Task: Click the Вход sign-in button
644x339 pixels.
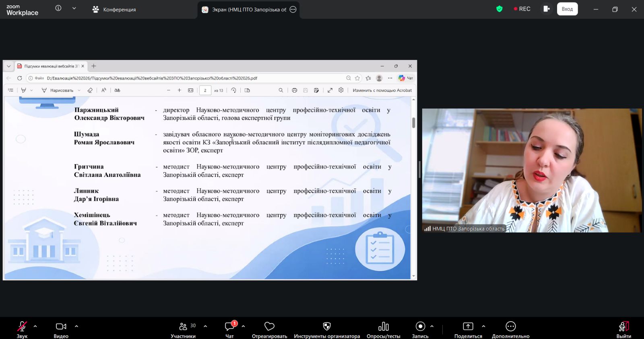Action: [x=567, y=9]
